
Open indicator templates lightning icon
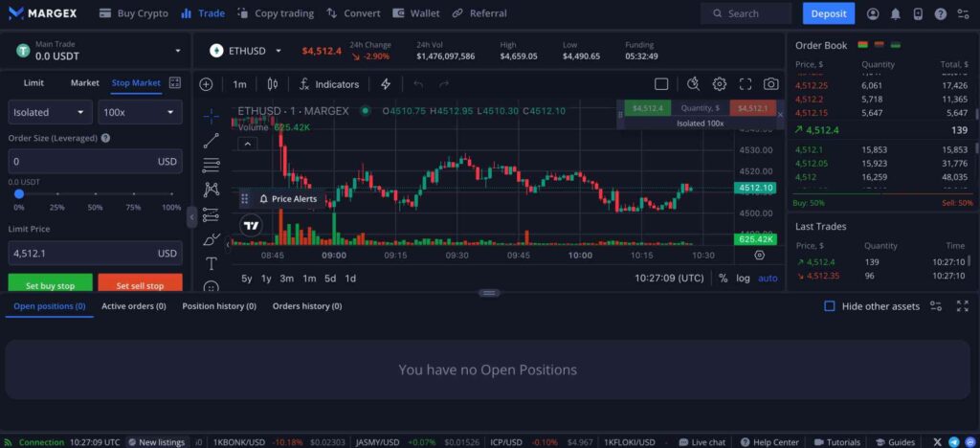[386, 84]
